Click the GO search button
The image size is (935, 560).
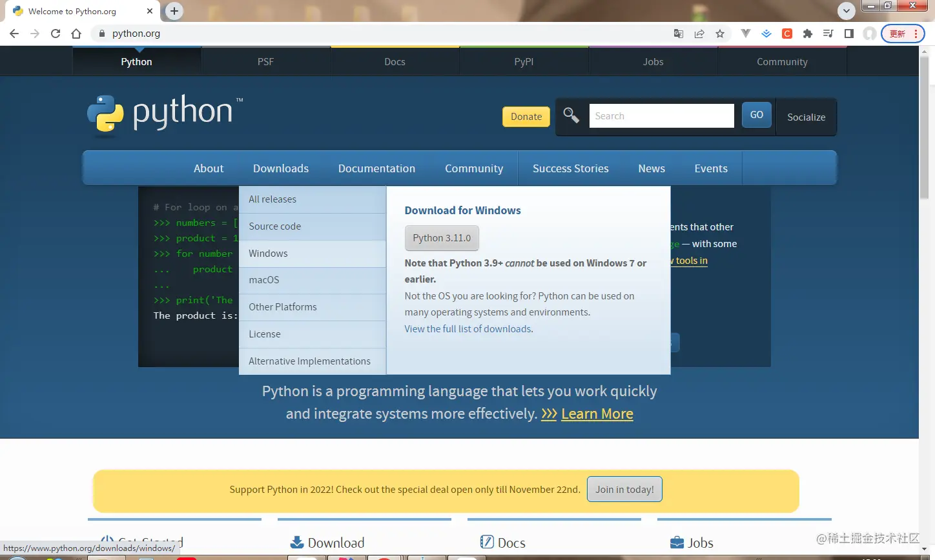(x=756, y=115)
